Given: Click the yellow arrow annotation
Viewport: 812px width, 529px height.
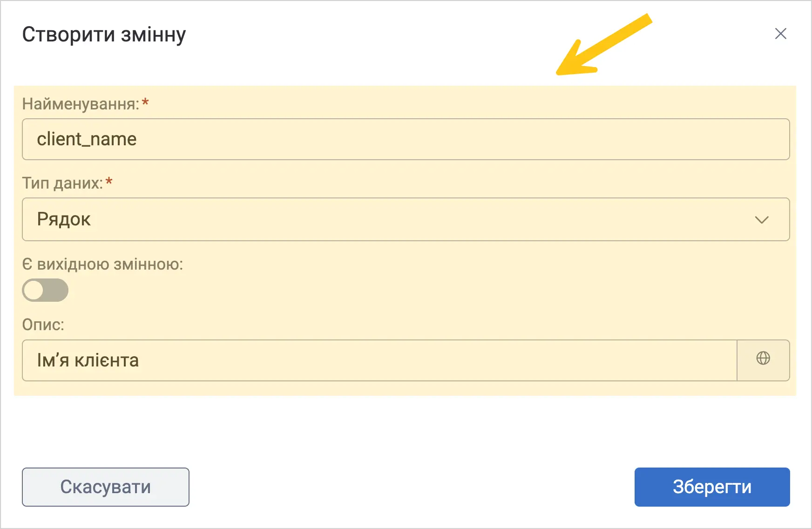Looking at the screenshot, I should 604,45.
